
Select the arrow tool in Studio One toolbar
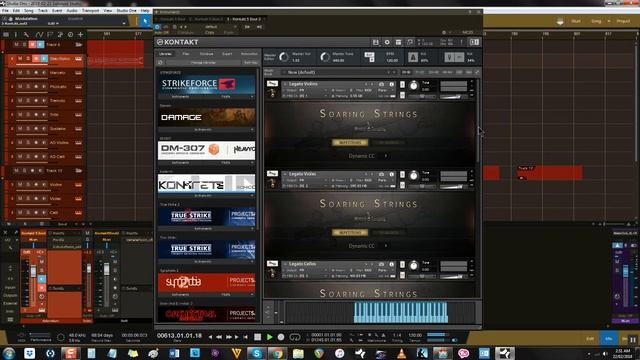pos(145,21)
